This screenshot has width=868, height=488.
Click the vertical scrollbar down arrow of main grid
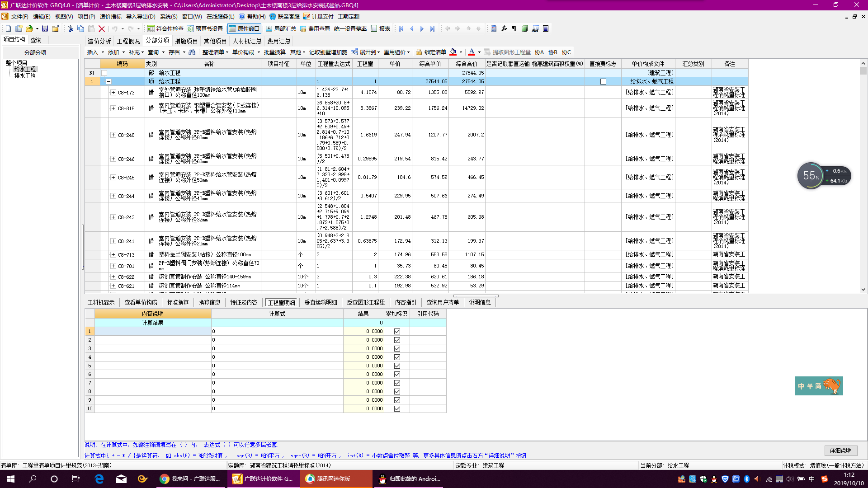click(863, 290)
